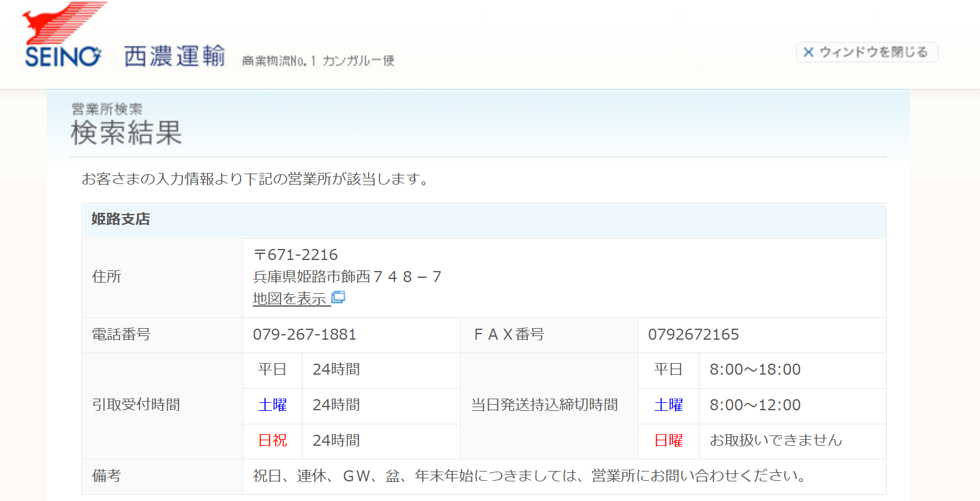The image size is (980, 501).
Task: Click the 24時間 value in the 平日 row
Action: (x=336, y=370)
